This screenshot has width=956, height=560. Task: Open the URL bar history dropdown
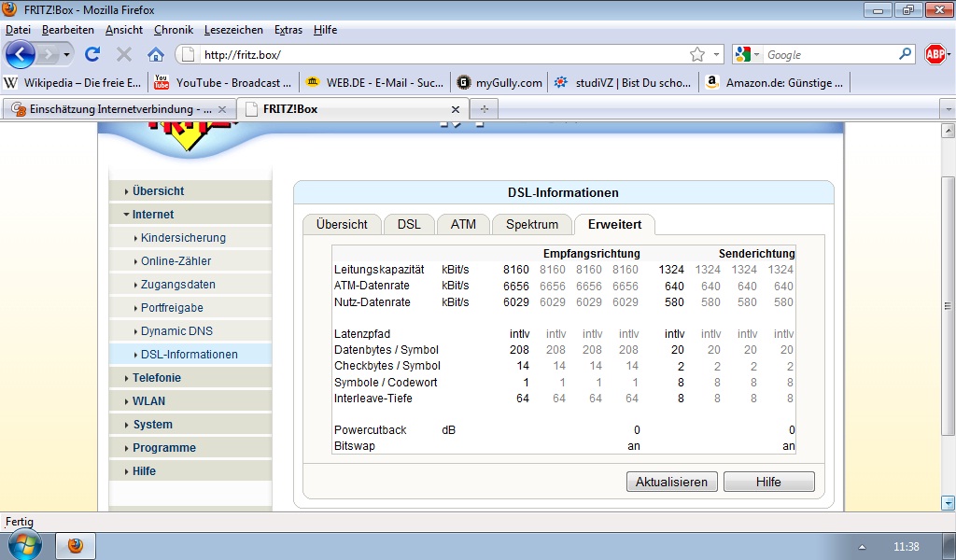(x=716, y=55)
